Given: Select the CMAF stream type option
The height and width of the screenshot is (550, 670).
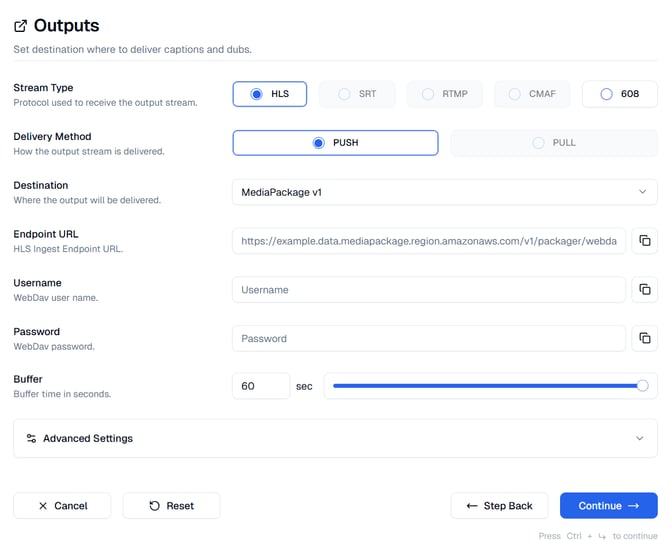Looking at the screenshot, I should coord(532,94).
